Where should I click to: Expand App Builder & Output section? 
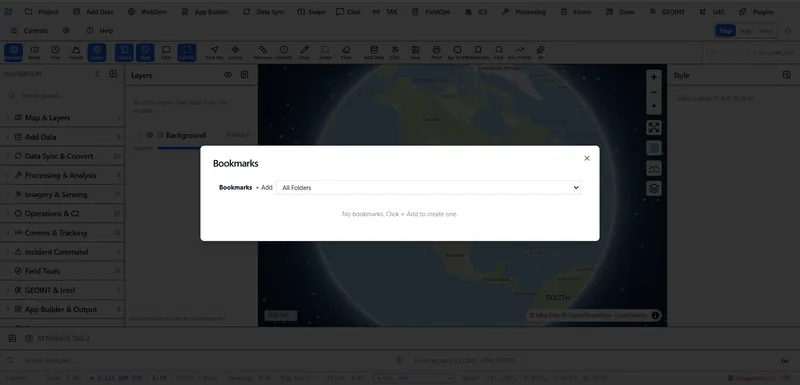[x=62, y=310]
